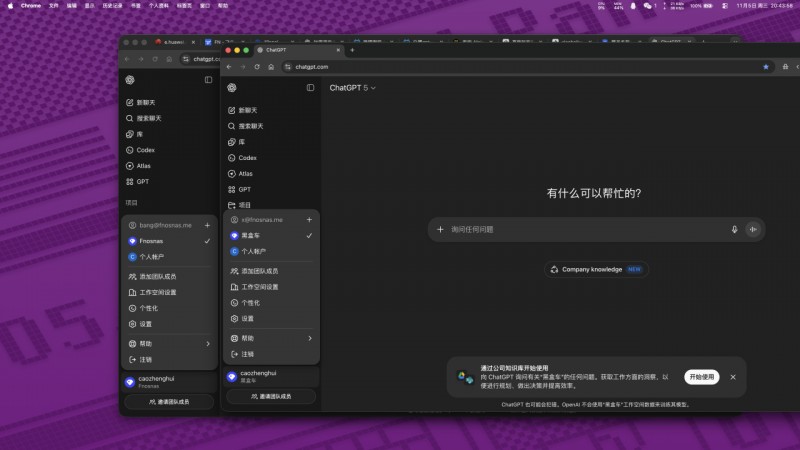Open 项目 in front window sidebar
The height and width of the screenshot is (450, 800).
271,205
